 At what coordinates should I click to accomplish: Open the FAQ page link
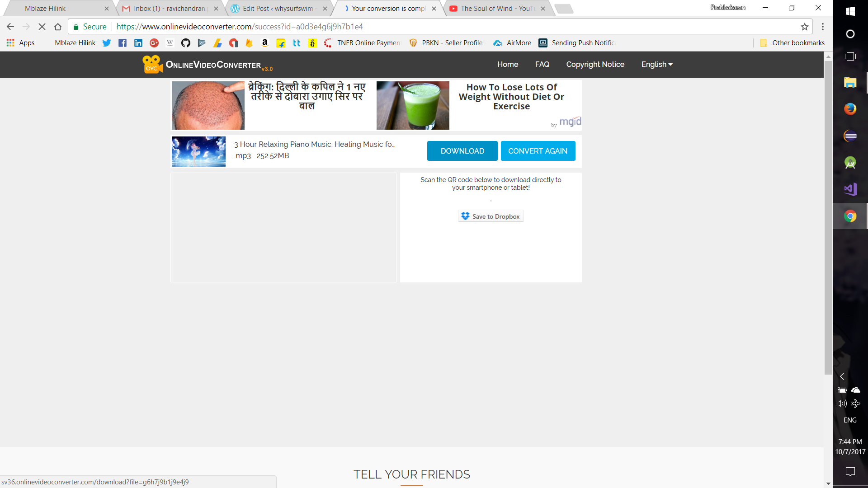(x=542, y=65)
